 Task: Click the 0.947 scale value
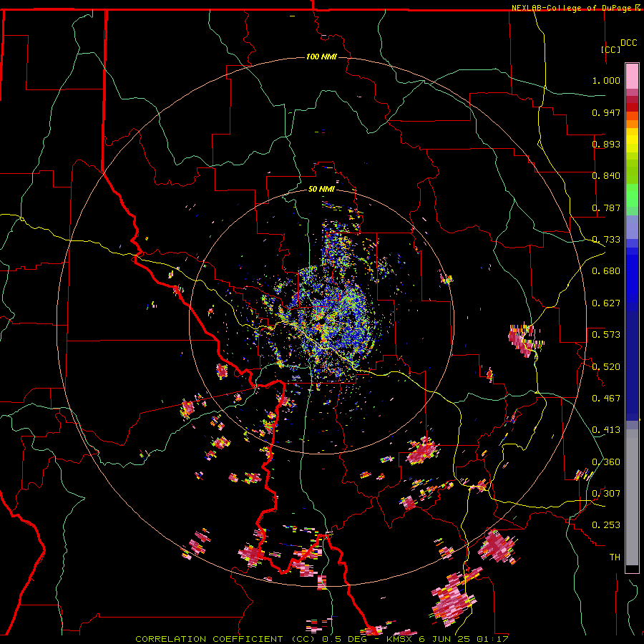coord(606,112)
